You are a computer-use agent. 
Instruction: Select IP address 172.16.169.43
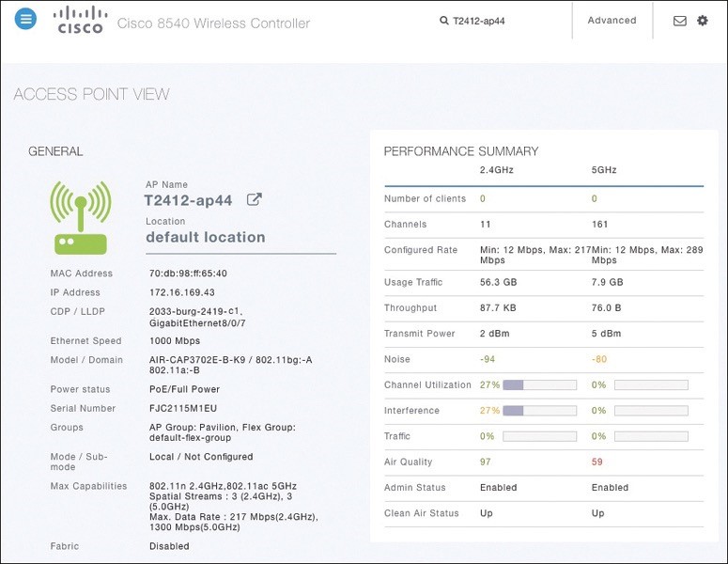tap(182, 292)
